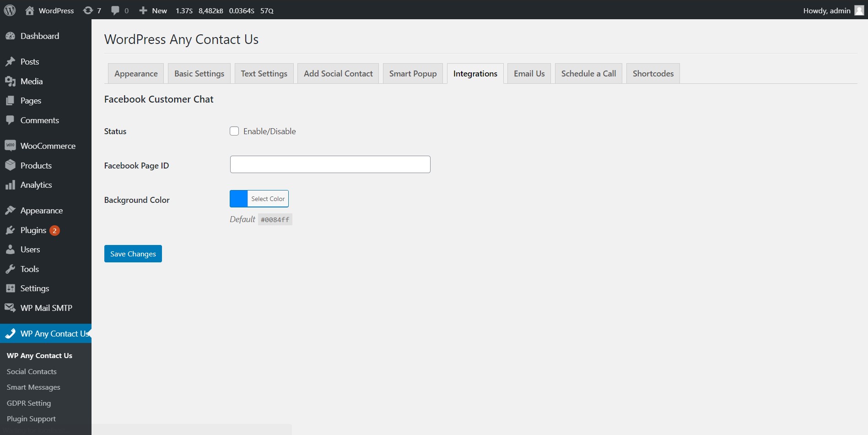868x435 pixels.
Task: Open Smart Messages submenu link
Action: point(33,387)
